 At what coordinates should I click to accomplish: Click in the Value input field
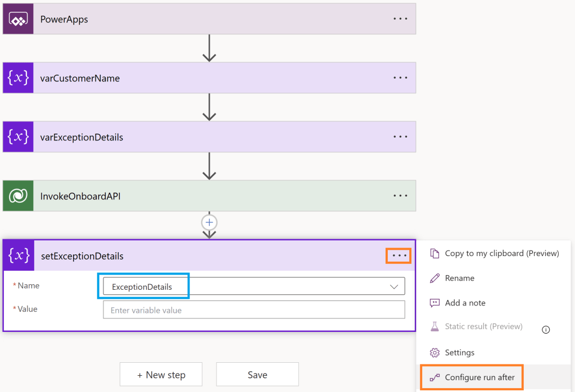[x=253, y=310]
